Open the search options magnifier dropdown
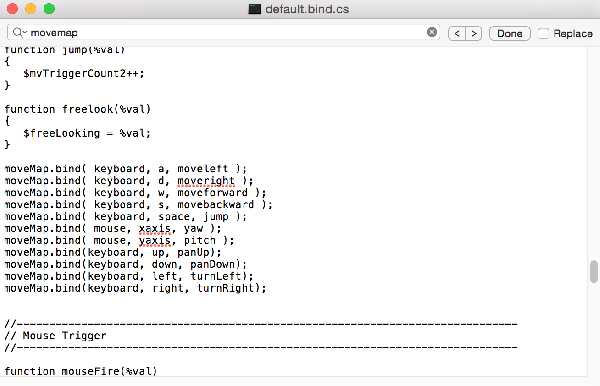The image size is (600, 386). [19, 33]
